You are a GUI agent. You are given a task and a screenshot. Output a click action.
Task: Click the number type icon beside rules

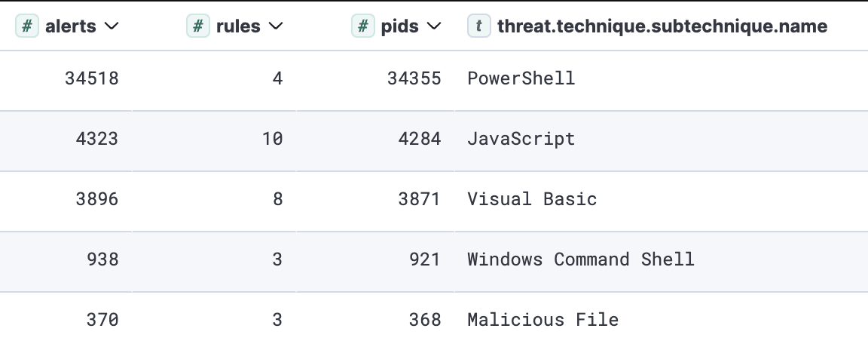[197, 26]
